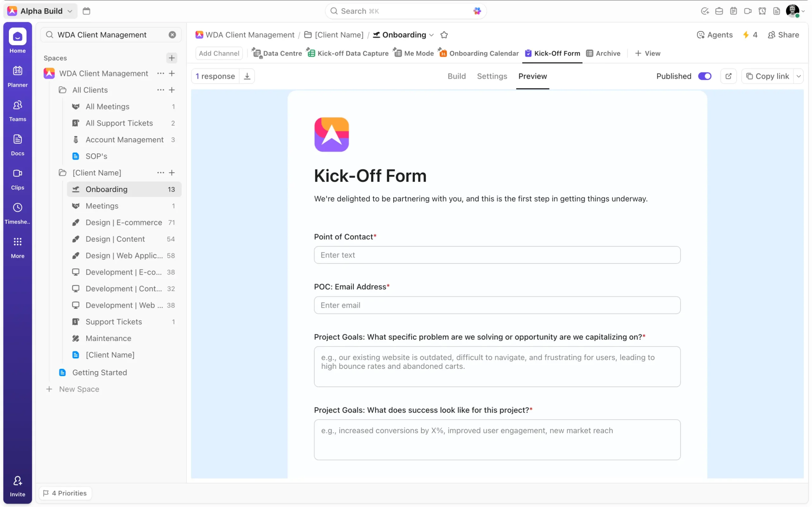Toggle the Published switch off
The image size is (812, 507).
click(x=704, y=76)
